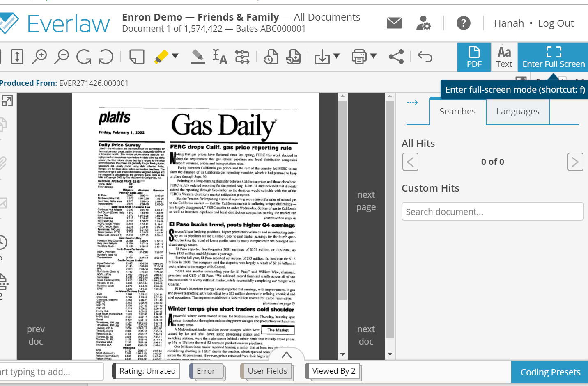Viewport: 588px width, 386px height.
Task: Click the document history upload icon
Action: pyautogui.click(x=293, y=57)
